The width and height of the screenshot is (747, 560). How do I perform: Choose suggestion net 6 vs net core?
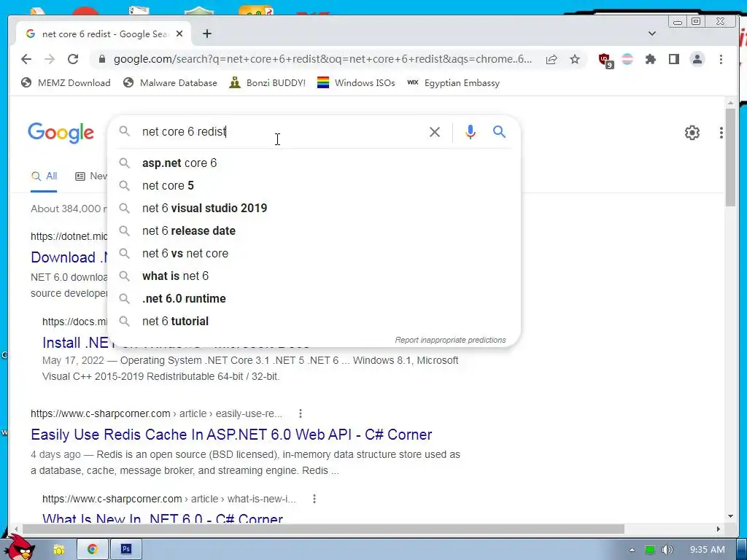click(314, 253)
